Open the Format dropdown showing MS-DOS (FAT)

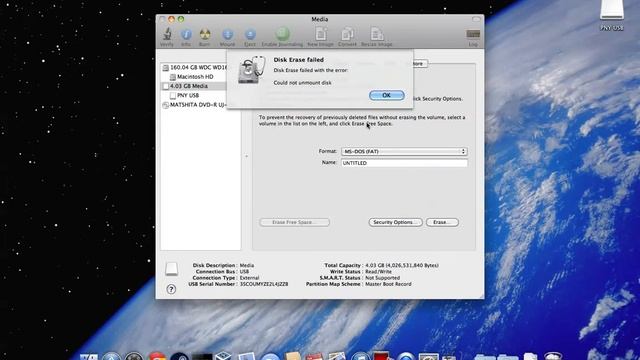[x=404, y=151]
